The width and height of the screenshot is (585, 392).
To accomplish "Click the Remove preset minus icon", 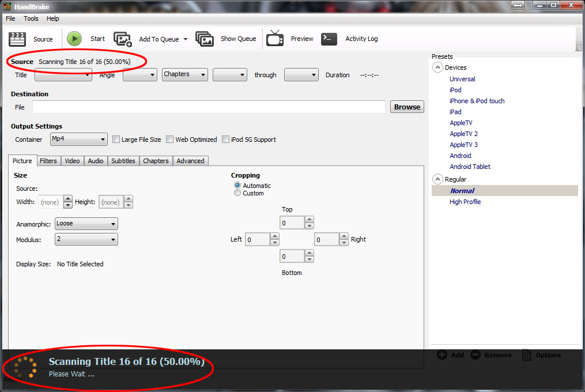I will [x=475, y=355].
